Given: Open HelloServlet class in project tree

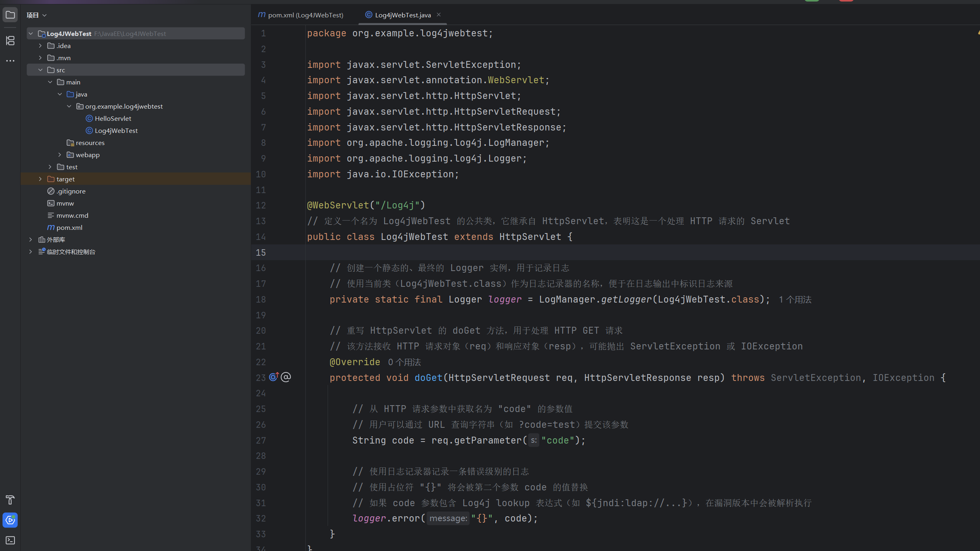Looking at the screenshot, I should [x=113, y=118].
